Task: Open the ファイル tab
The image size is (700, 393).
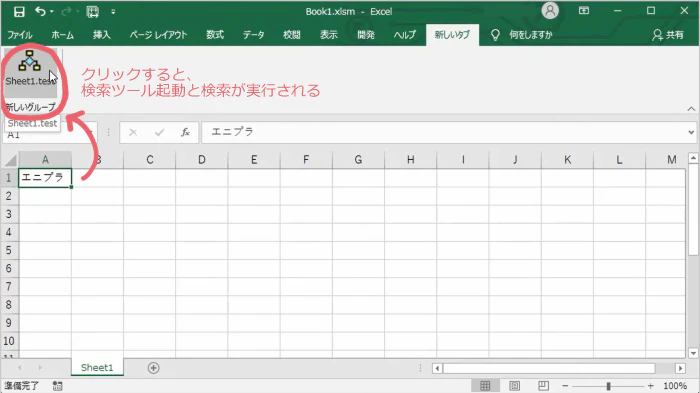Action: point(20,35)
